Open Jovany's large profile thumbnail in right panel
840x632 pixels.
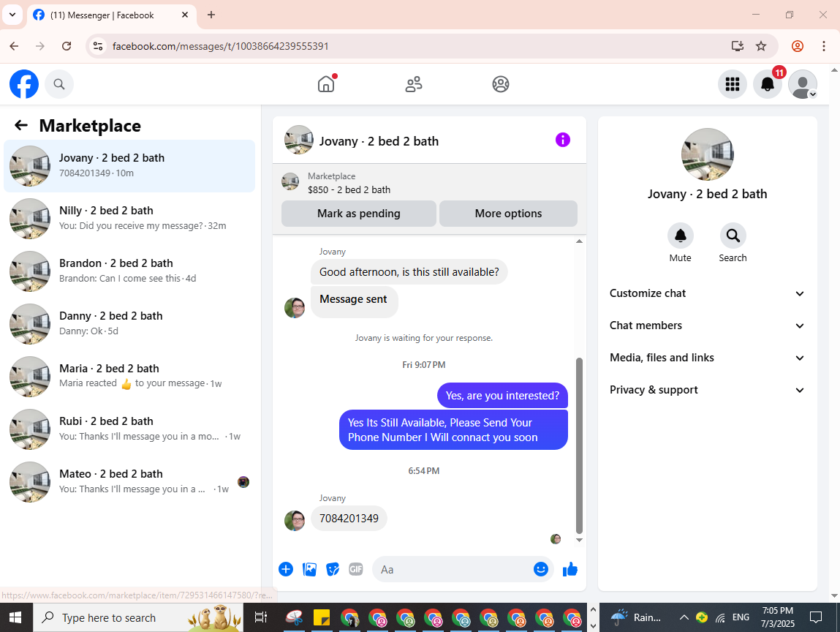click(707, 154)
